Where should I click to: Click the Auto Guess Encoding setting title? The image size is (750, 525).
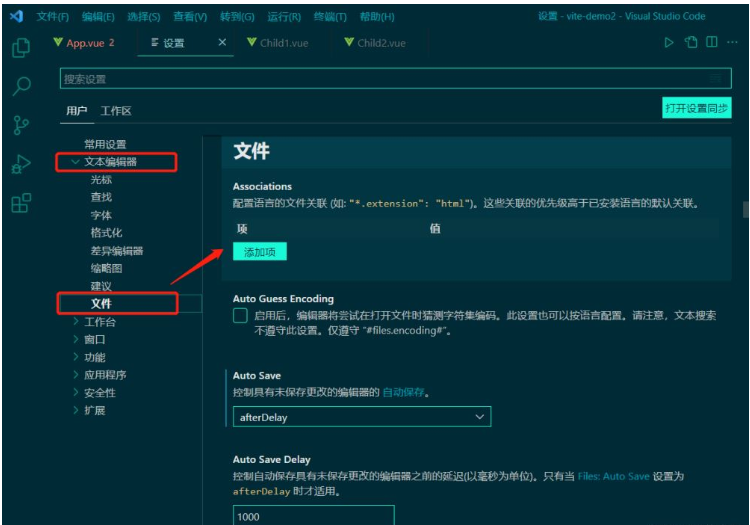[283, 299]
